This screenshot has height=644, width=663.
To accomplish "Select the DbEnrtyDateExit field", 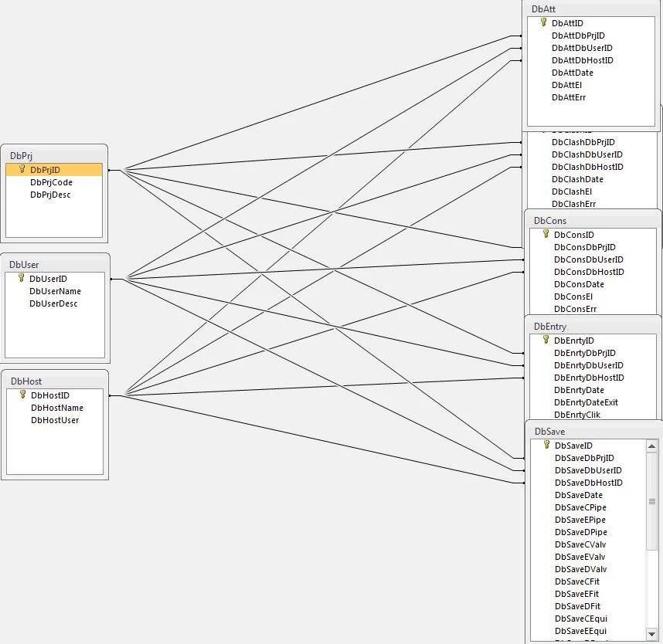I will 586,402.
